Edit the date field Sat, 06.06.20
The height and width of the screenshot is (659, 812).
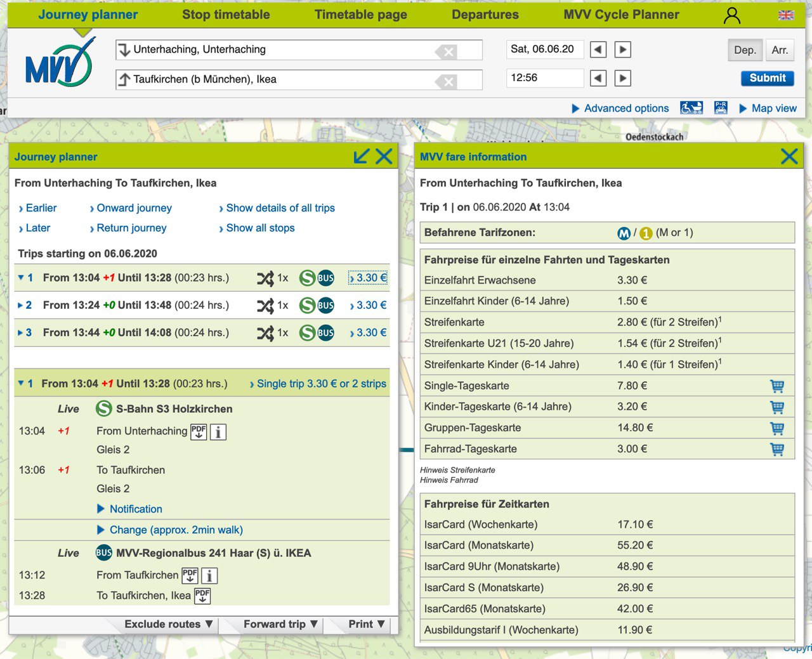tap(545, 49)
